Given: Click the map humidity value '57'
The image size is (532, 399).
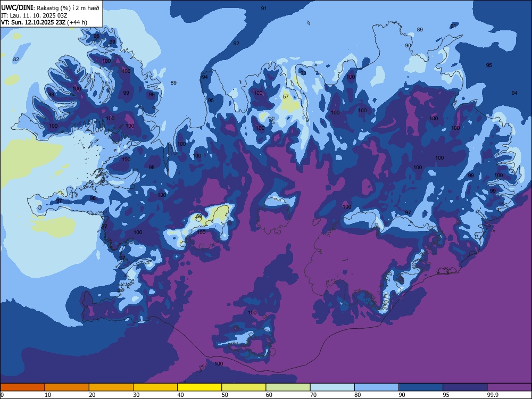Looking at the screenshot, I should click(286, 97).
